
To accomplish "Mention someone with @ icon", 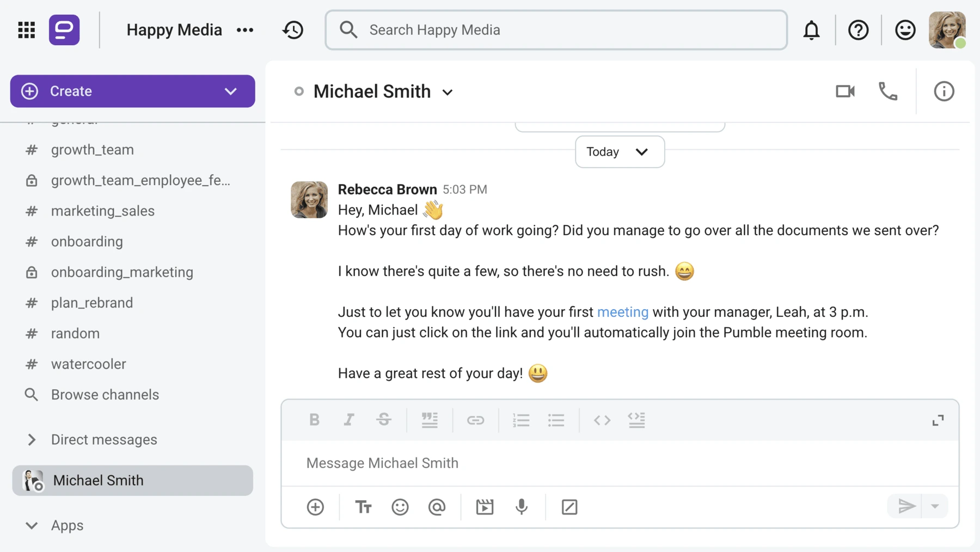I will click(437, 507).
